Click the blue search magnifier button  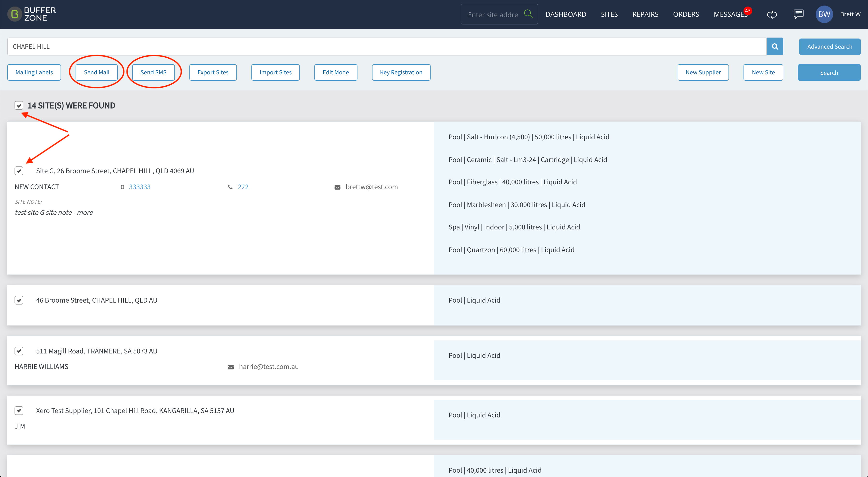[775, 47]
